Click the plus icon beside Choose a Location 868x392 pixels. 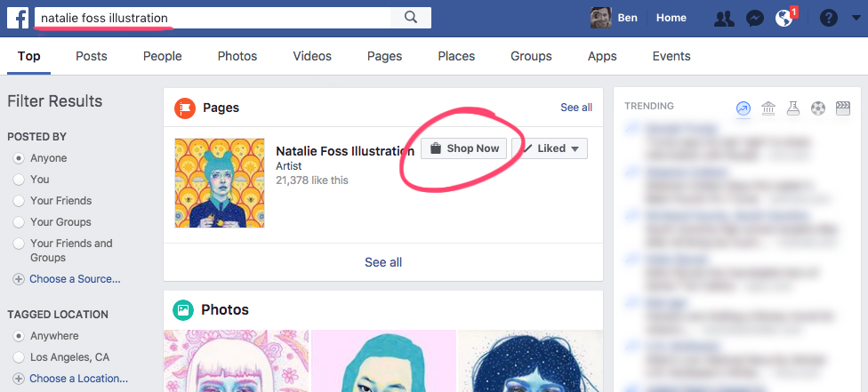[x=19, y=380]
